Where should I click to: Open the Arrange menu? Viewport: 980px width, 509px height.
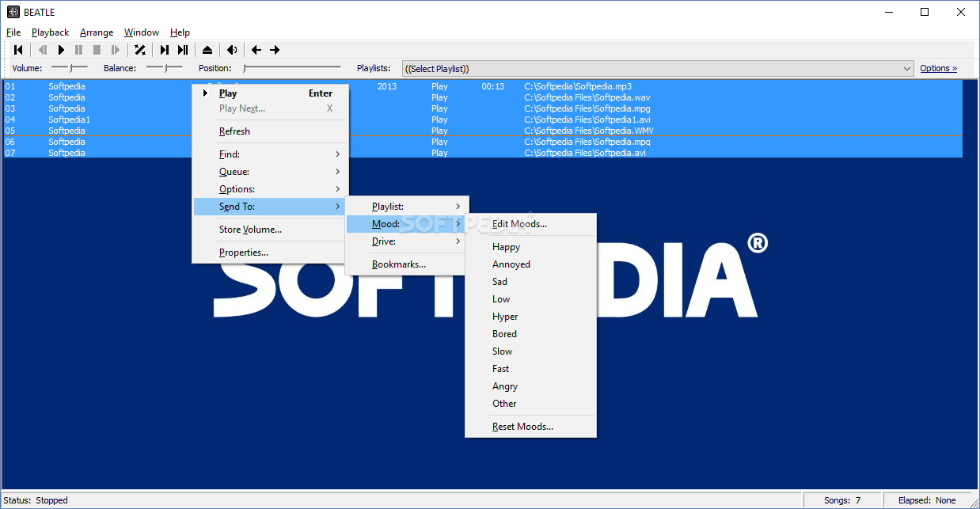coord(97,32)
